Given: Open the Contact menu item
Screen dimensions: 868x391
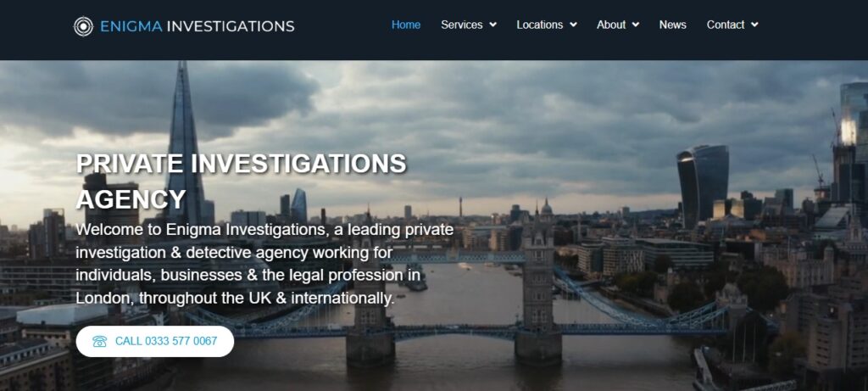Looking at the screenshot, I should pyautogui.click(x=726, y=25).
